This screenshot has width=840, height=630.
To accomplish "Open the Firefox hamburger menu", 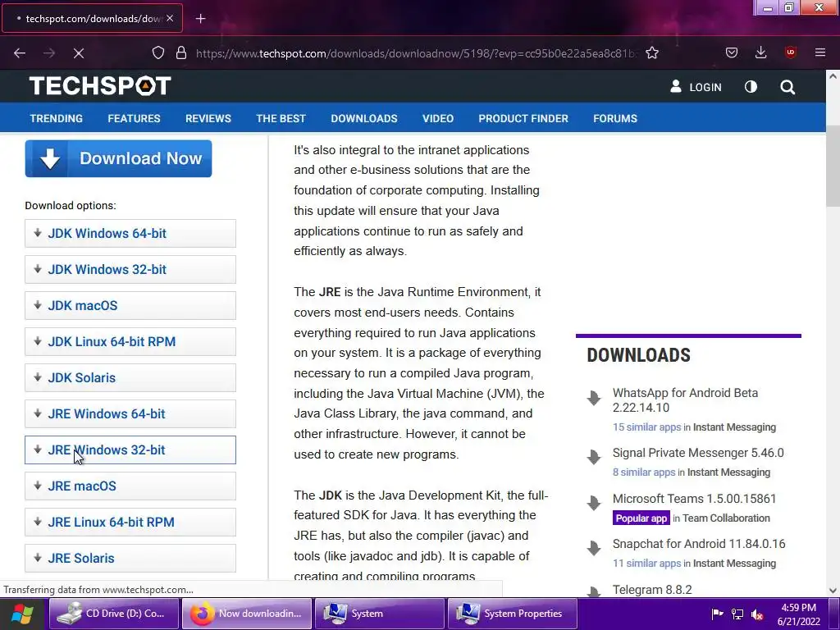I will pyautogui.click(x=820, y=52).
